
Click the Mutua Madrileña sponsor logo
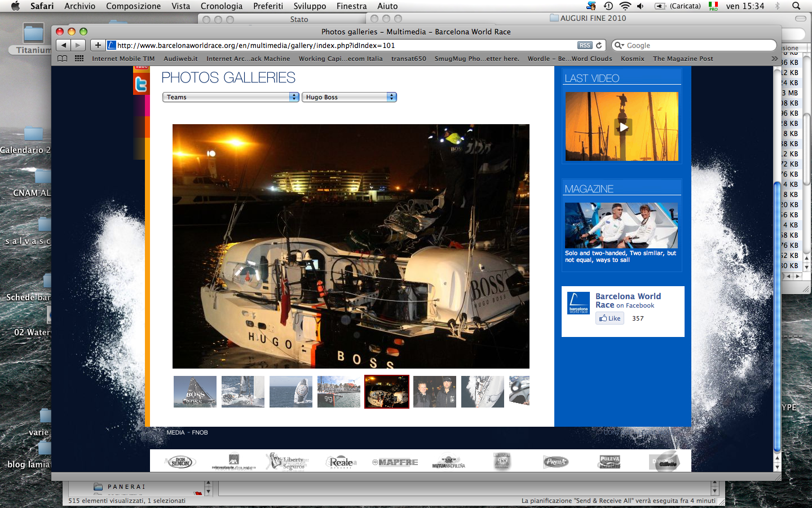pyautogui.click(x=448, y=462)
